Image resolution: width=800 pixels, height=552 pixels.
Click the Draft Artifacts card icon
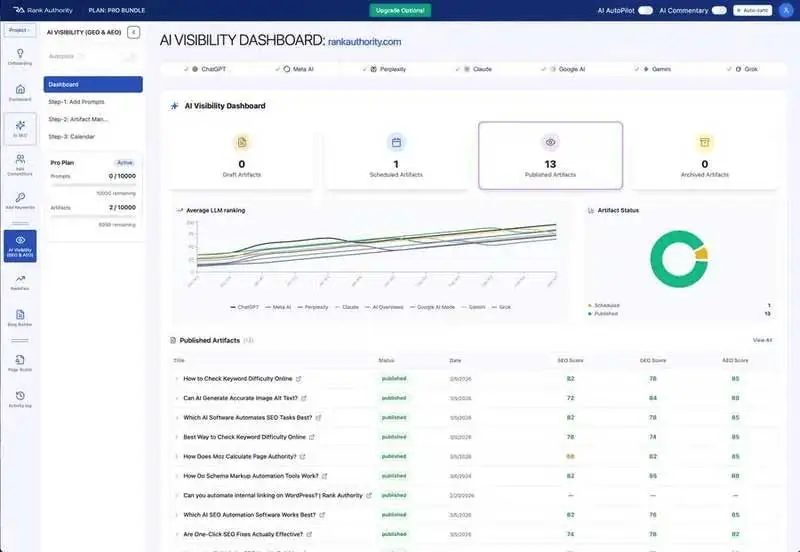pos(242,142)
